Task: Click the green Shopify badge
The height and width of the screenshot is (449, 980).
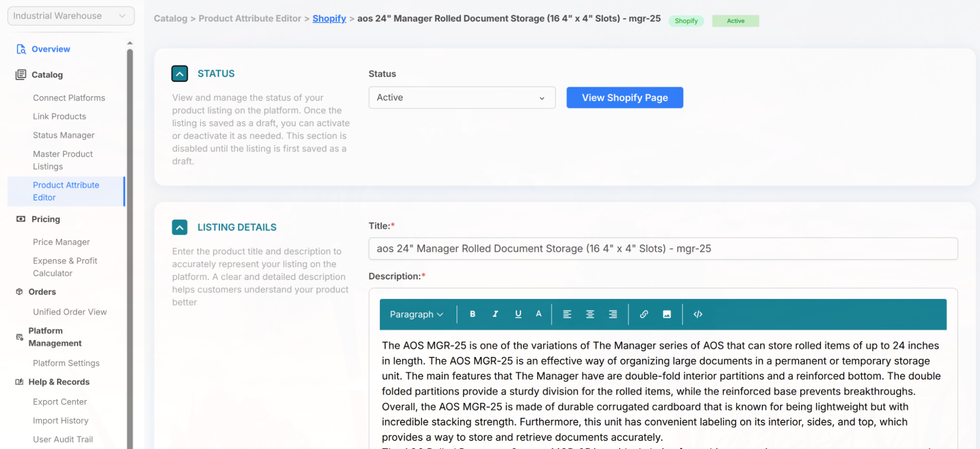Action: (x=686, y=21)
